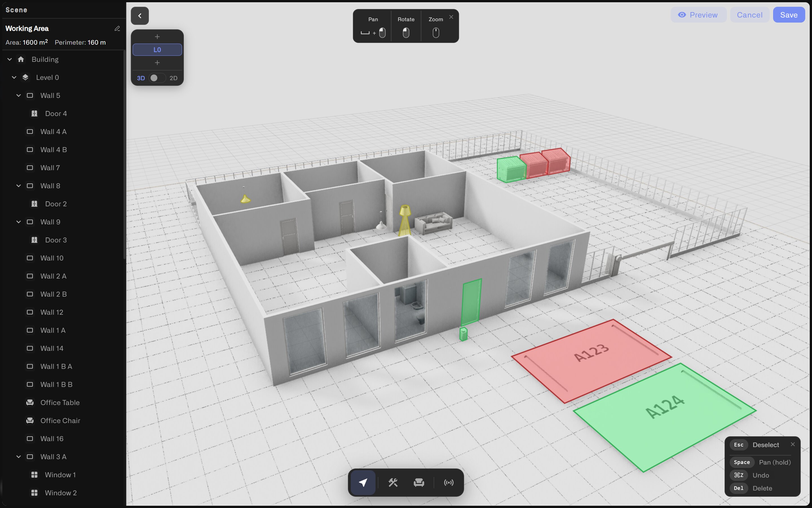Click the Level 0 layers icon
This screenshot has width=812, height=508.
(25, 77)
